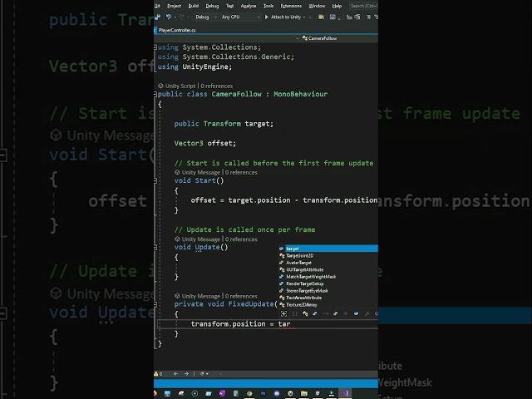Toggle the namespaces filter in the IntelliSense bar

pos(294,314)
